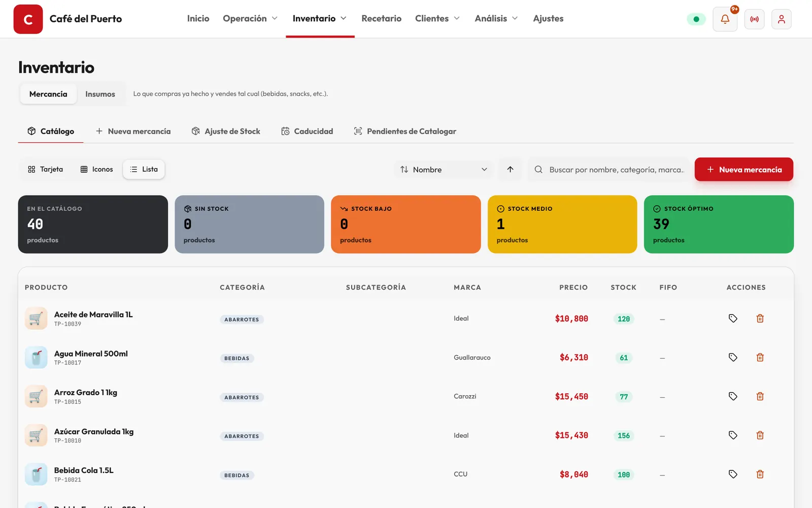This screenshot has width=812, height=508.
Task: Switch to Iconos view
Action: coord(96,169)
